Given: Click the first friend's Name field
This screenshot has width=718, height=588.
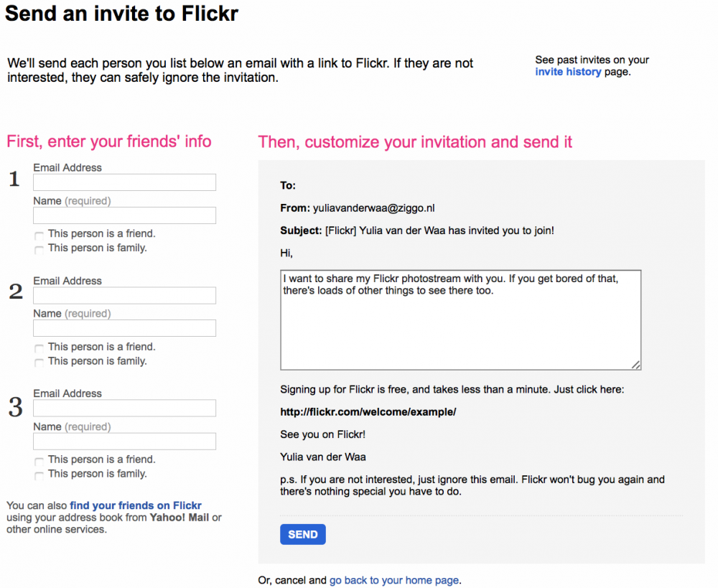Looking at the screenshot, I should 124,215.
